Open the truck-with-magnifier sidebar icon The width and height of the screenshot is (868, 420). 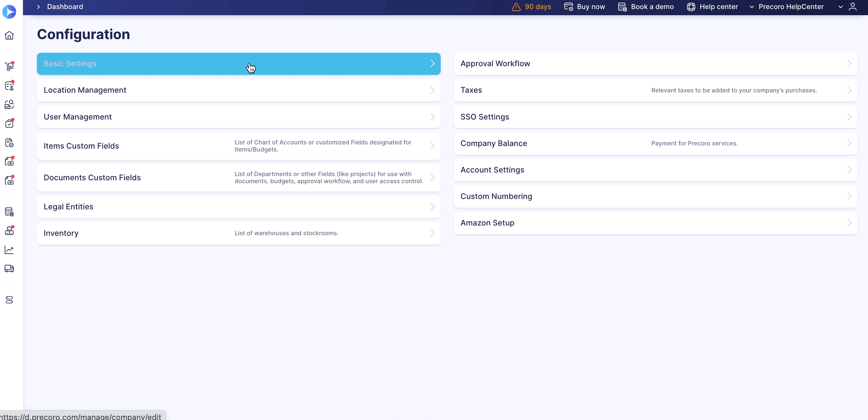(9, 104)
